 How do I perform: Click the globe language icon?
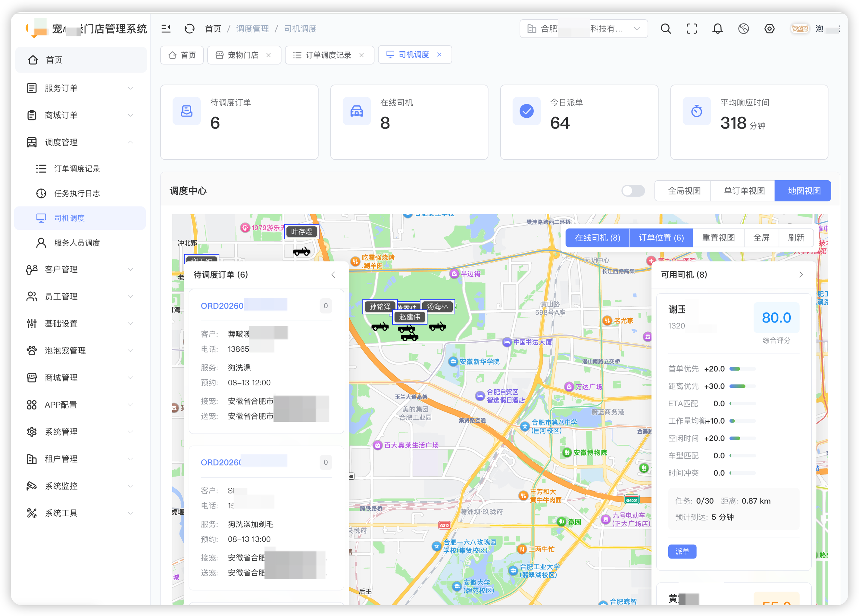click(x=743, y=28)
